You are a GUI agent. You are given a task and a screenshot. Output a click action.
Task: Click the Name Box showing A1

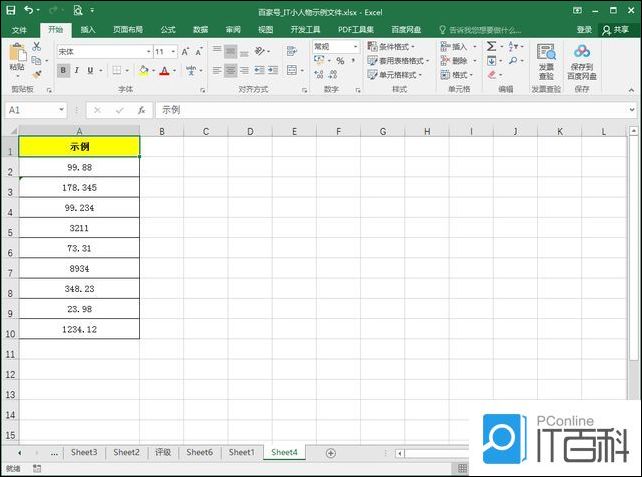click(36, 110)
